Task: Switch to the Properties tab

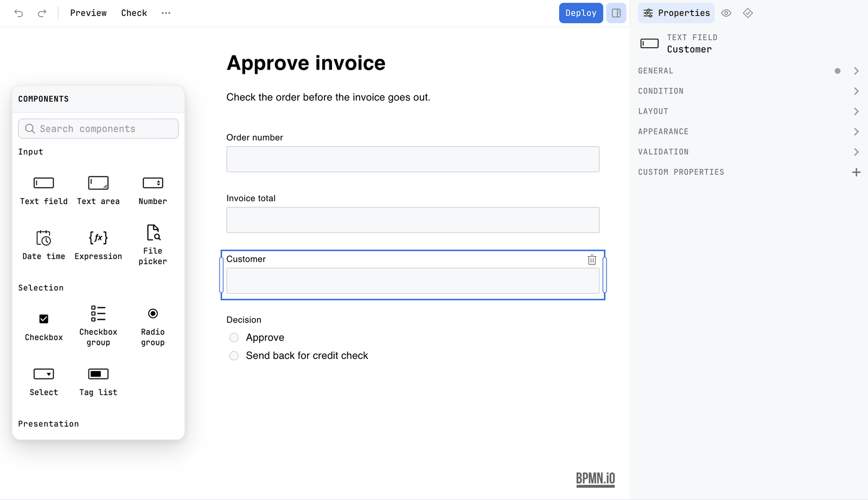Action: tap(676, 13)
